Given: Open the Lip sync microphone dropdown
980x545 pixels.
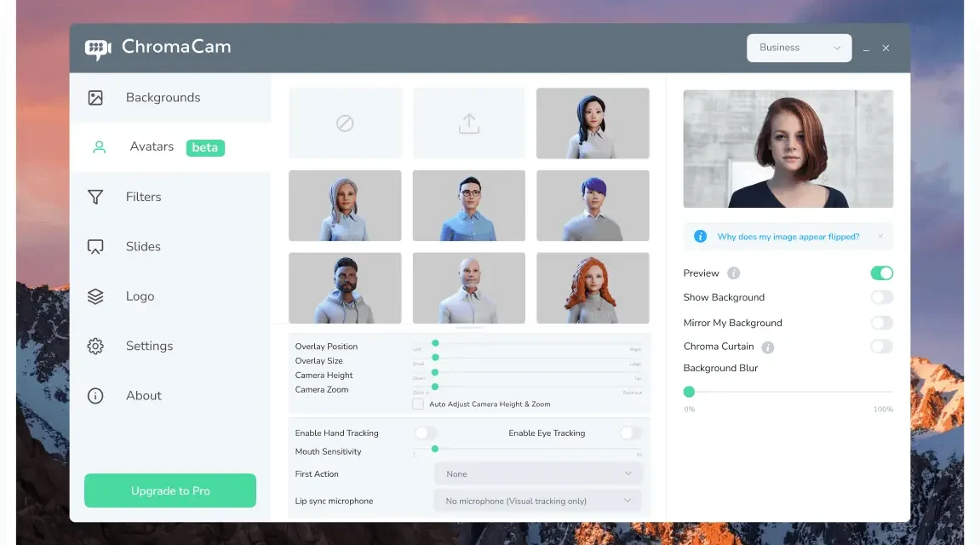Looking at the screenshot, I should 538,502.
